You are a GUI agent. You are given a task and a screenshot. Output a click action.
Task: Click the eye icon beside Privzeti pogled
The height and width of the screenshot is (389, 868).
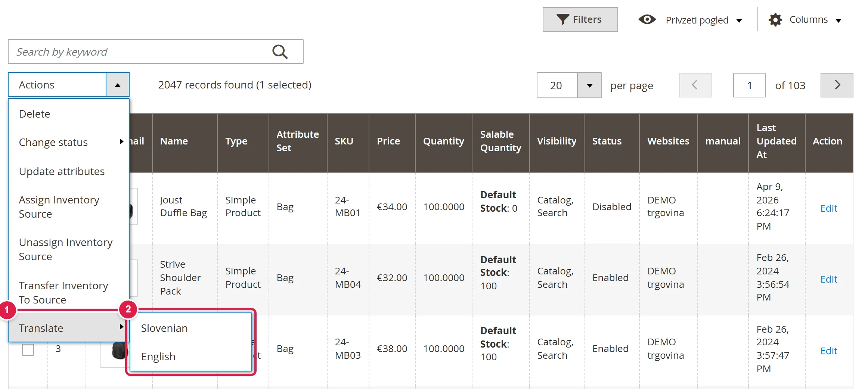pos(647,19)
